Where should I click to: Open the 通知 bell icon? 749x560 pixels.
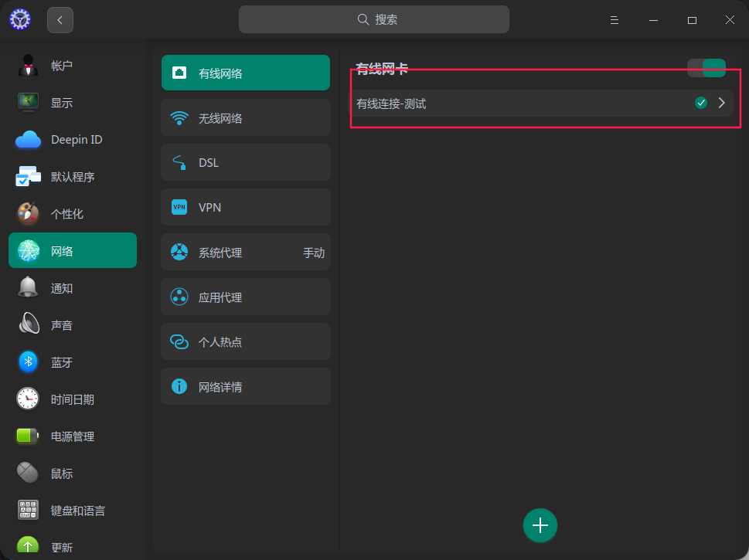28,287
